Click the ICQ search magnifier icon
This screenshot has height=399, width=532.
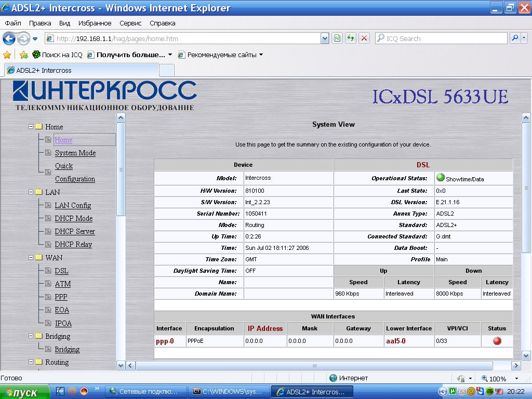(x=514, y=38)
